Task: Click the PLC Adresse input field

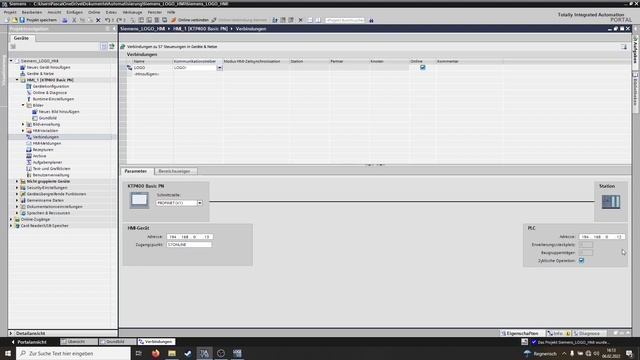Action: tap(602, 237)
